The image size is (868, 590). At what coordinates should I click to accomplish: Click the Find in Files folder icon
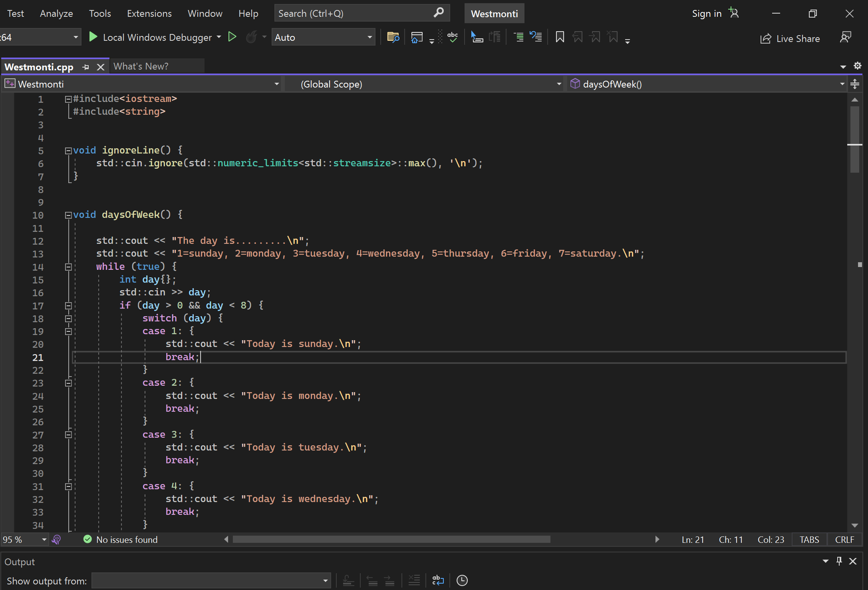[x=393, y=37]
